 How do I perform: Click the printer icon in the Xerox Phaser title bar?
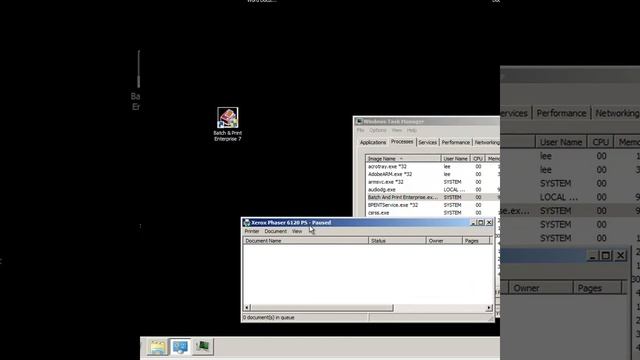coord(247,222)
